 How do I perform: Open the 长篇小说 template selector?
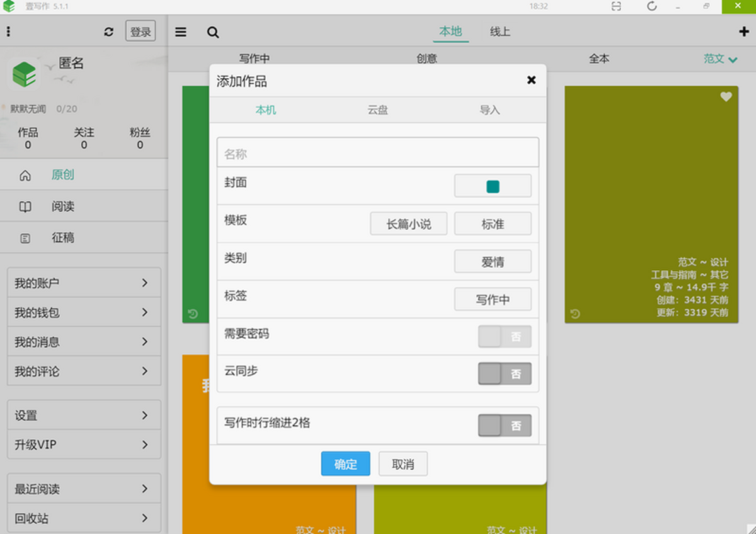click(408, 224)
